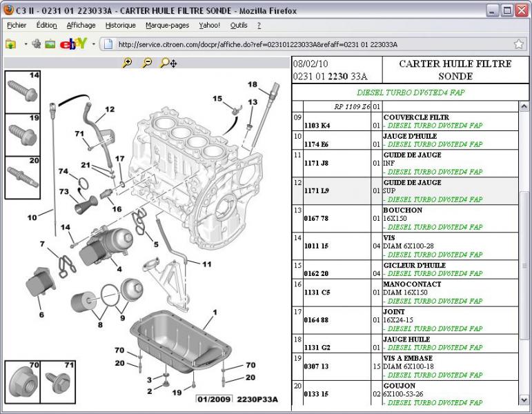Click the page icon in the address bar
The height and width of the screenshot is (414, 532).
coord(108,44)
